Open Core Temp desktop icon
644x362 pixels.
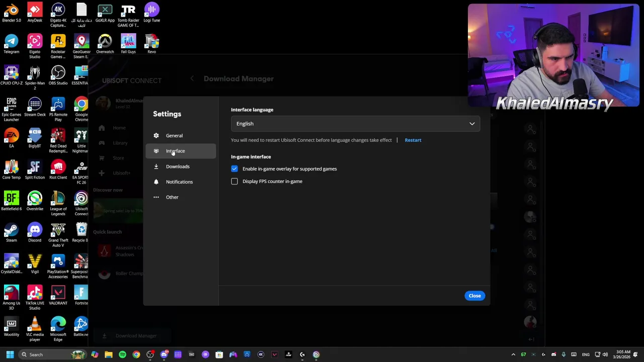tap(11, 169)
